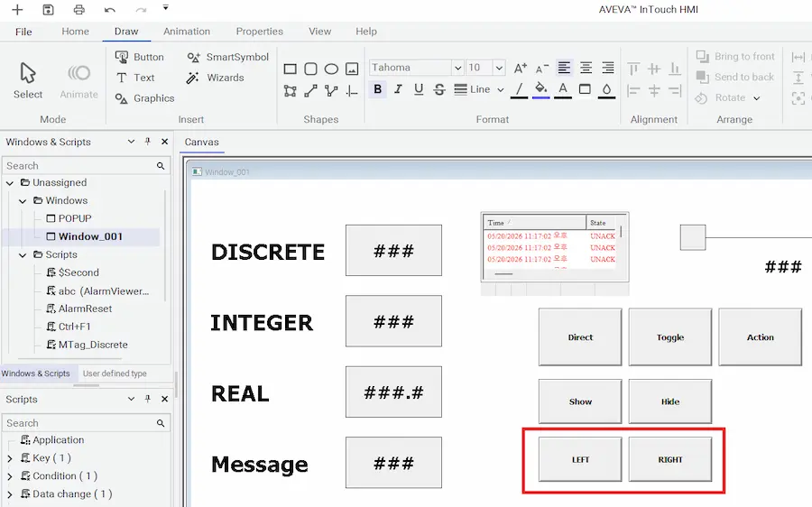Close the Windows & Scripts panel

click(165, 142)
